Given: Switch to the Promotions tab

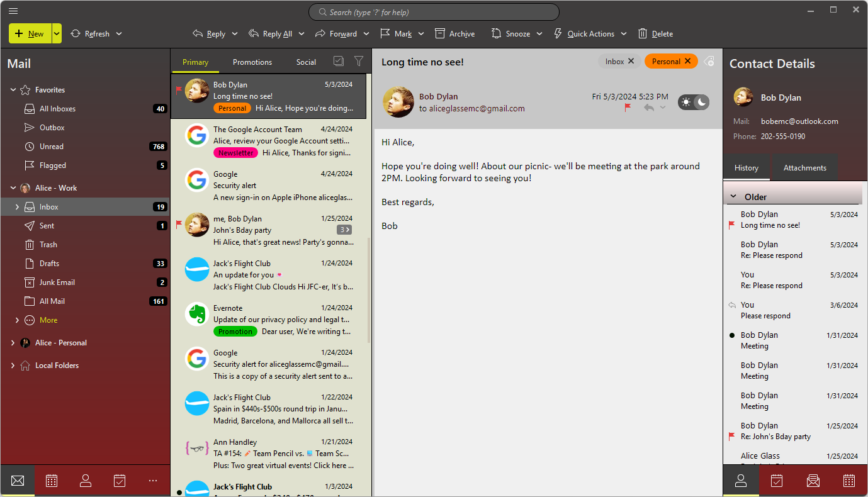Looking at the screenshot, I should [252, 62].
